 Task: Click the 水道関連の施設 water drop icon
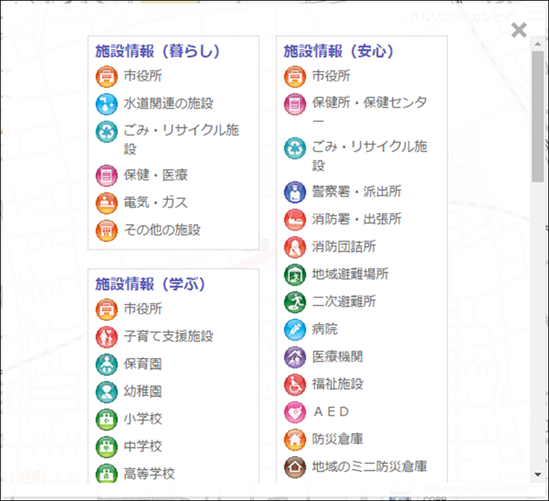(106, 104)
